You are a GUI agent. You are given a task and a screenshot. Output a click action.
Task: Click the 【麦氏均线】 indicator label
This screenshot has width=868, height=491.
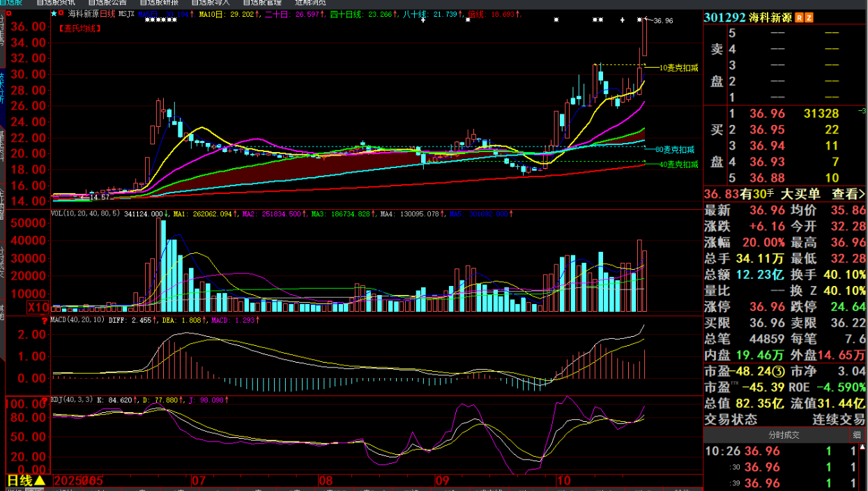(x=77, y=29)
